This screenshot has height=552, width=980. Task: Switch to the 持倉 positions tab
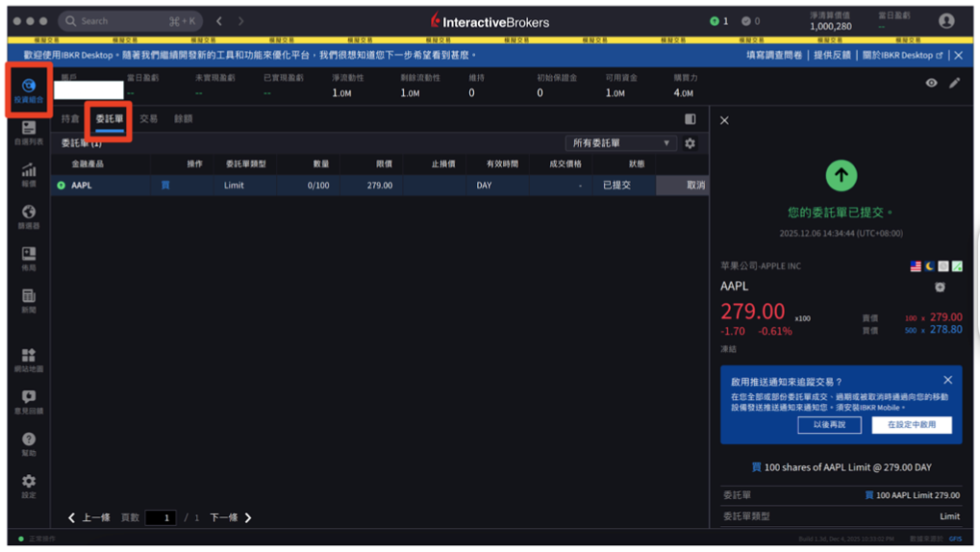pyautogui.click(x=70, y=119)
